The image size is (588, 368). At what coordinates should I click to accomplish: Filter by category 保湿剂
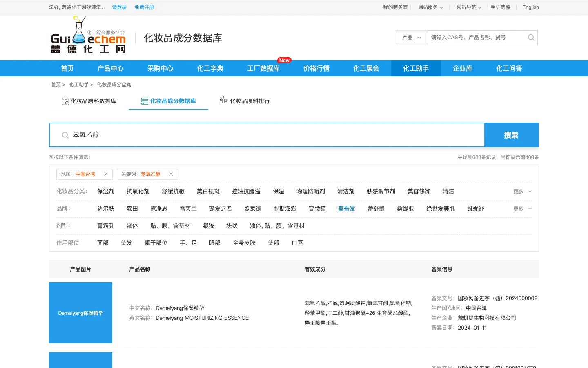click(106, 191)
